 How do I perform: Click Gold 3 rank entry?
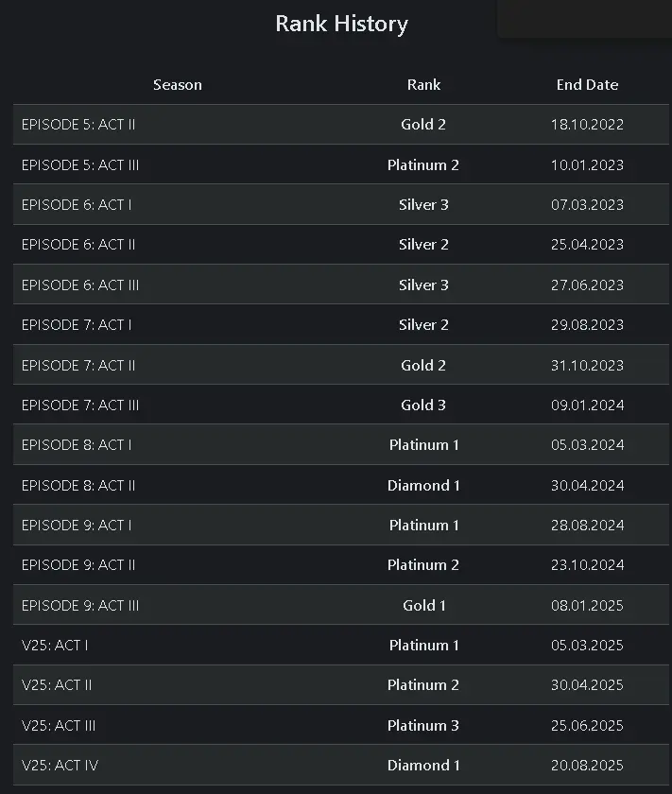423,406
